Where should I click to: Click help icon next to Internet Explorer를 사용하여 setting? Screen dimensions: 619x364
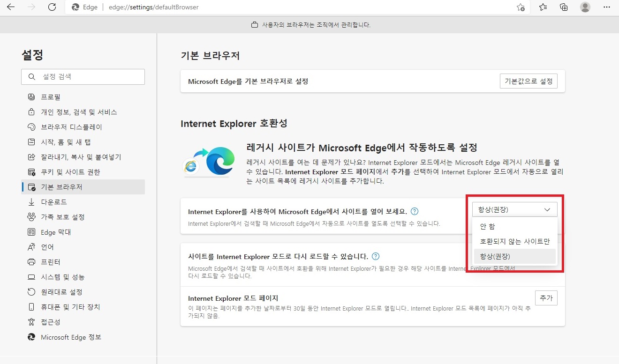pos(415,211)
